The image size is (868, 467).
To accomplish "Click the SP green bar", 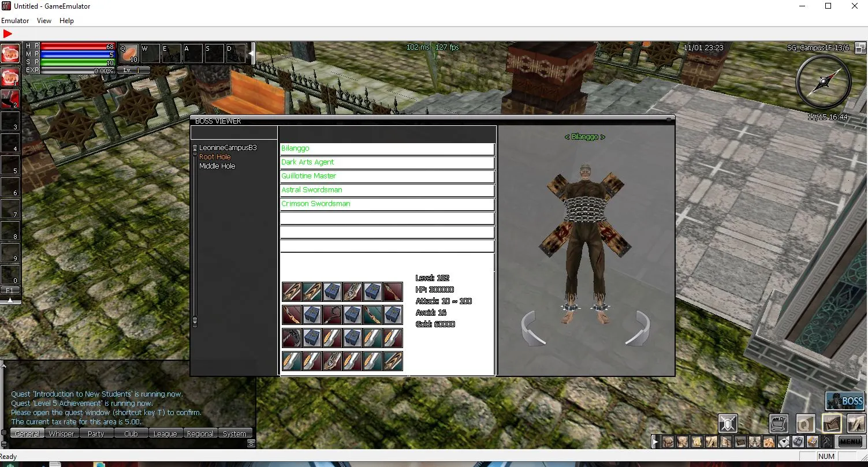I will click(78, 63).
